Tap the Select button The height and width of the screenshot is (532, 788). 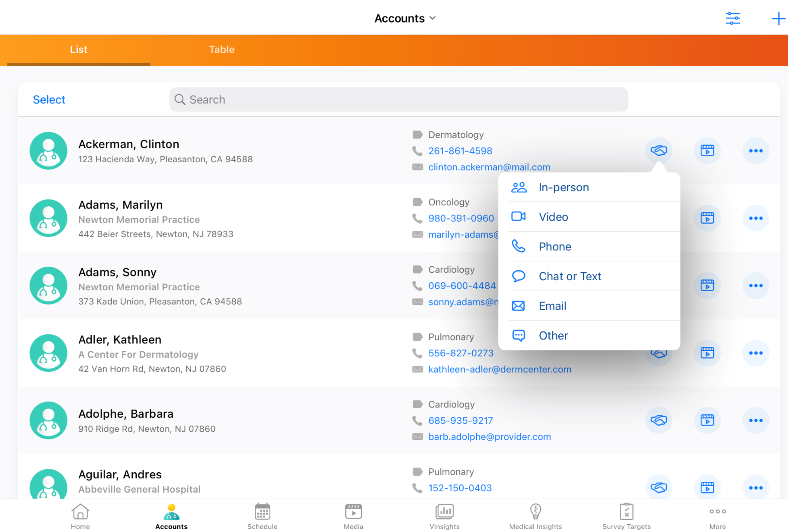[x=49, y=100]
